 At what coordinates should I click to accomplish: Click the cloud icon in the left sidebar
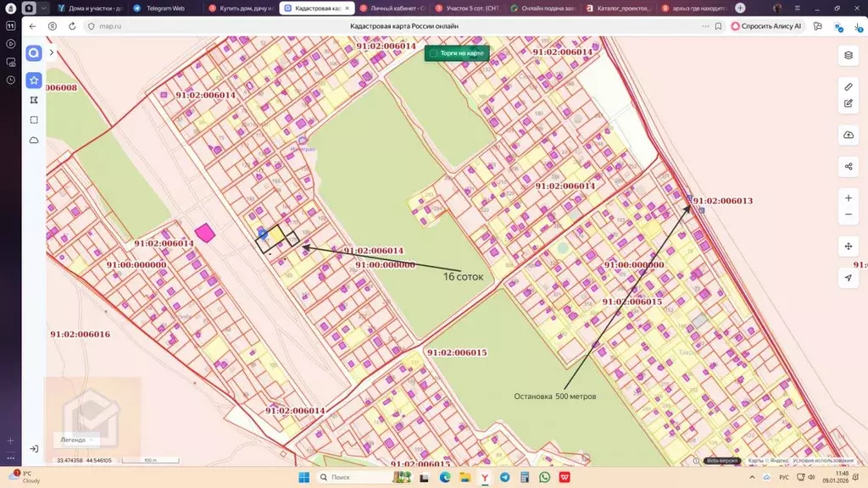click(33, 139)
